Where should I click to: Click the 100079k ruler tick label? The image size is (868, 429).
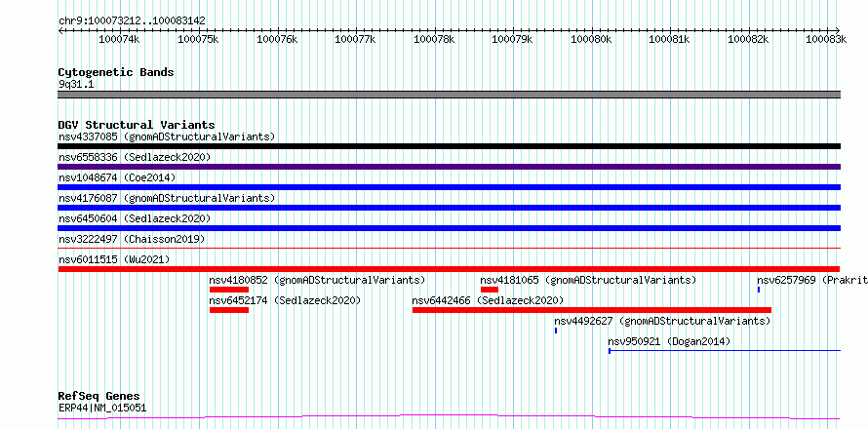click(x=513, y=39)
